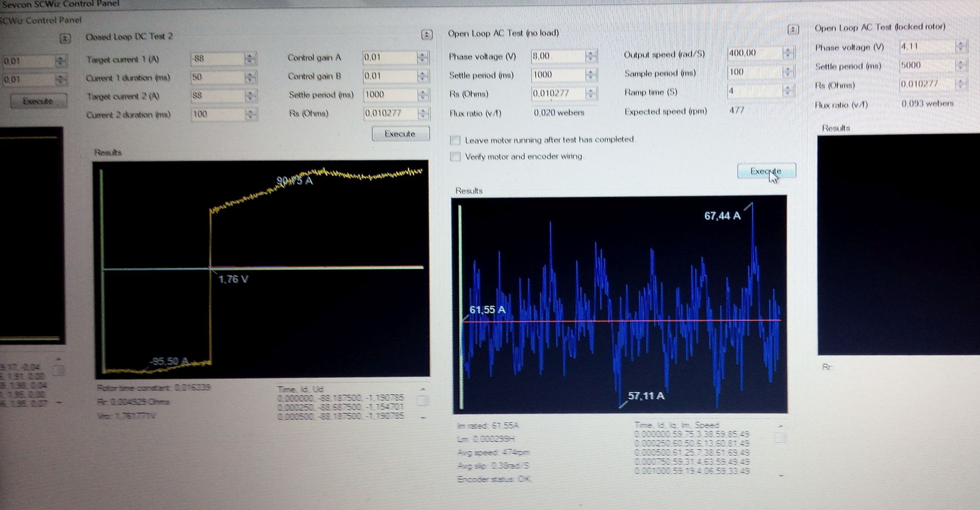Click the Target current 2 input field
Screen dimensions: 980x510
point(217,96)
